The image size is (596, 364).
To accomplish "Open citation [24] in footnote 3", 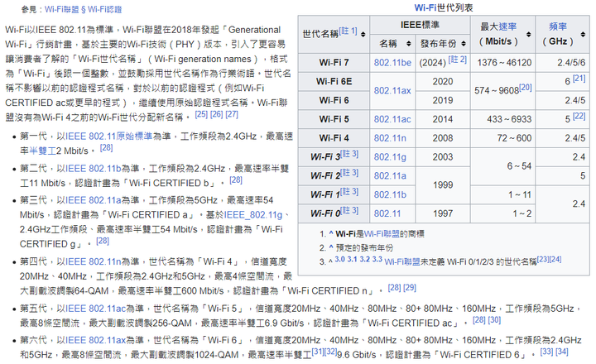I will click(x=555, y=259).
